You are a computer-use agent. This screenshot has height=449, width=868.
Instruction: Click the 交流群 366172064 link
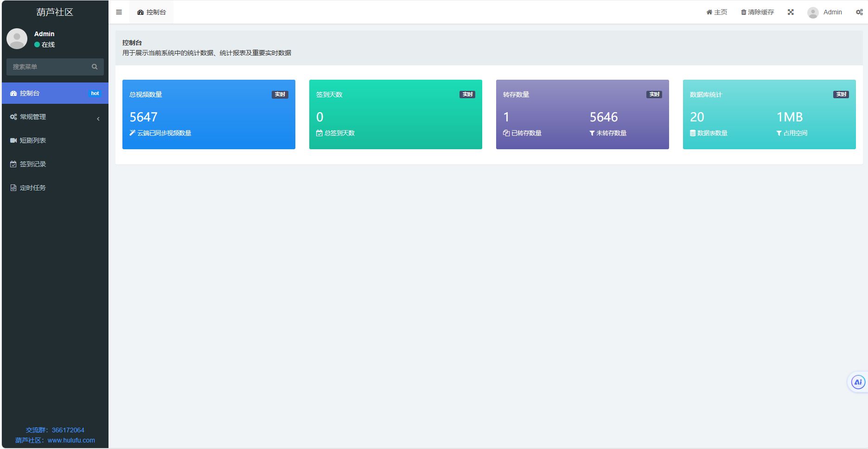55,430
